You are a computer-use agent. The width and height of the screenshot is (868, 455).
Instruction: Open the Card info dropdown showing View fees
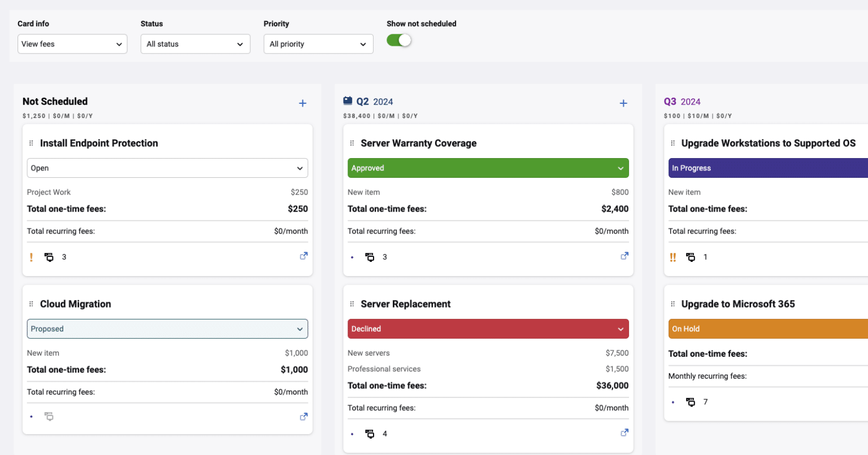[72, 43]
